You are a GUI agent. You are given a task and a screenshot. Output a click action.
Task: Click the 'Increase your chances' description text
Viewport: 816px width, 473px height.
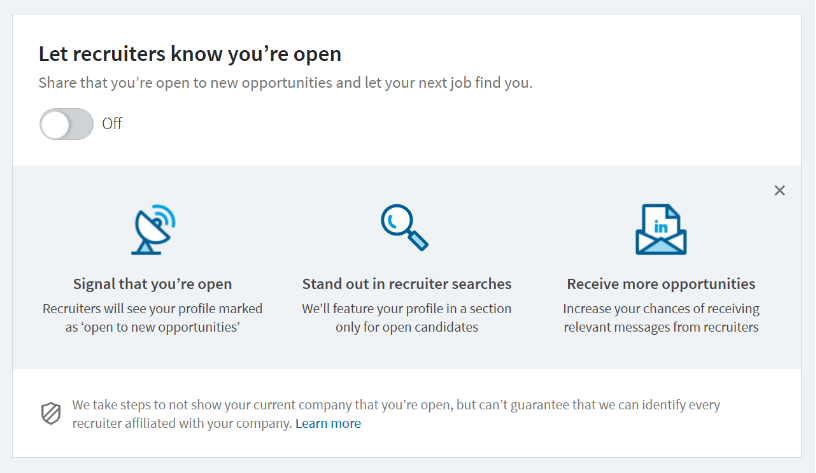tap(661, 309)
